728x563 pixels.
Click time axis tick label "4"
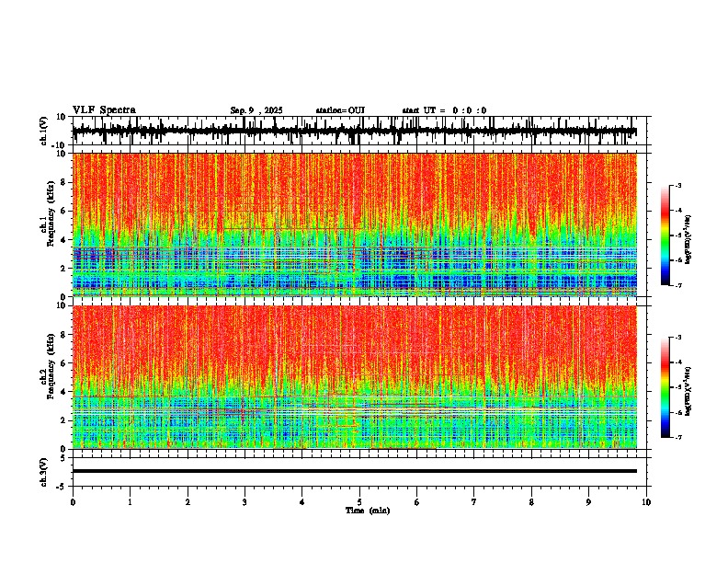[302, 502]
